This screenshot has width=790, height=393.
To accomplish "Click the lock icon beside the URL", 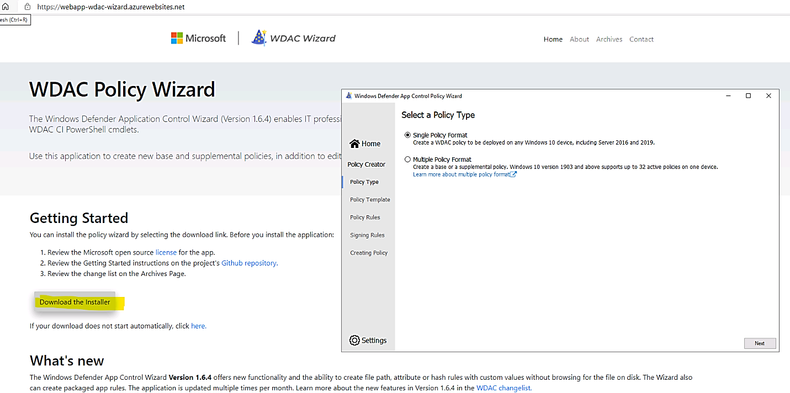I will tap(27, 7).
